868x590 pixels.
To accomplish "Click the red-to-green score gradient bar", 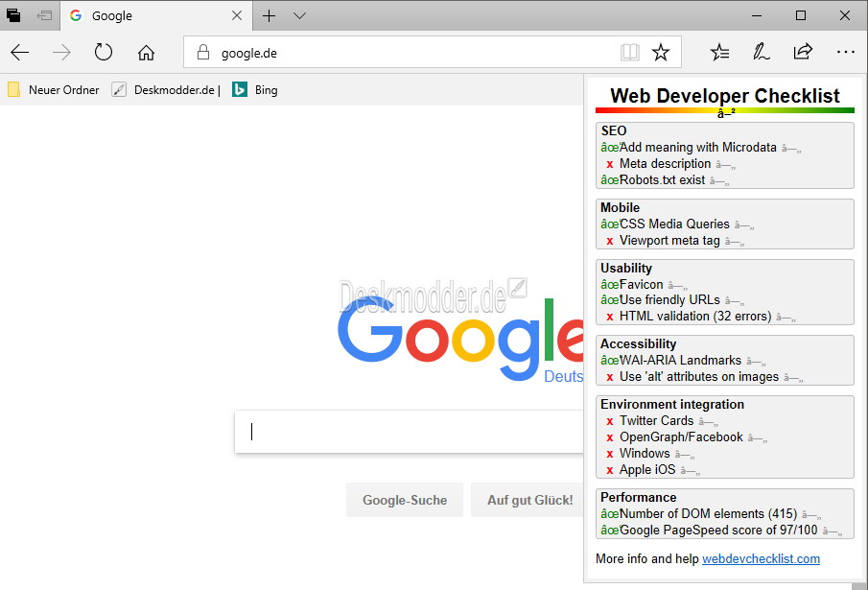I will pos(725,110).
